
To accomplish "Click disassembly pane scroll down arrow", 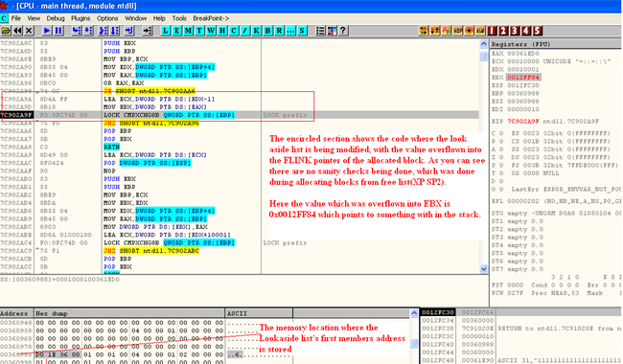I will tap(483, 269).
